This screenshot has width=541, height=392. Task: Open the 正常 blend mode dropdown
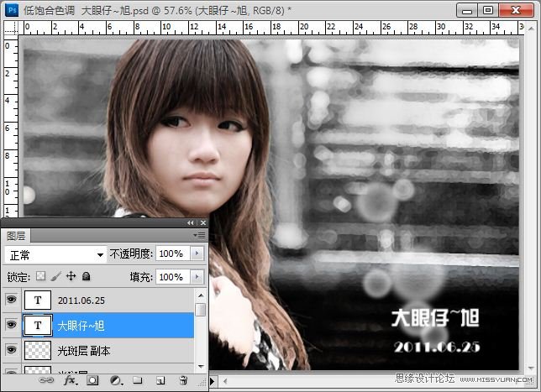click(55, 255)
